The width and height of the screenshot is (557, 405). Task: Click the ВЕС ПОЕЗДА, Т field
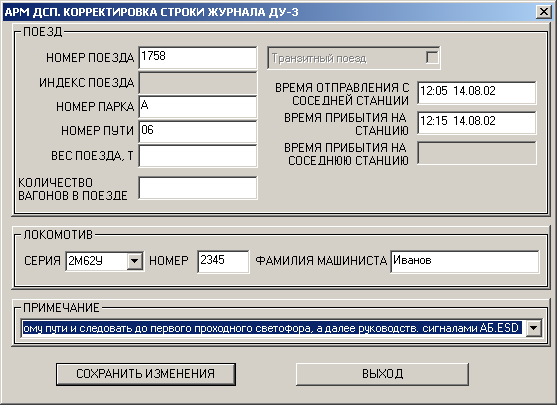(x=198, y=156)
